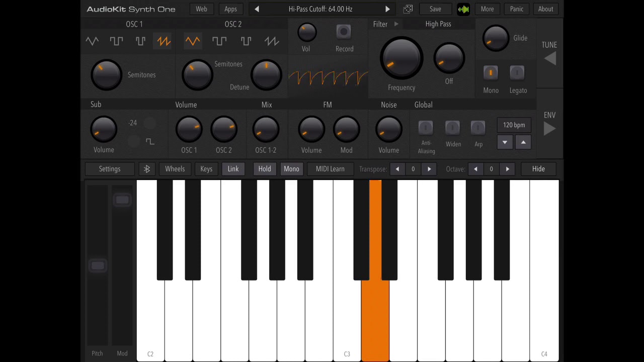Click the filter Frequency knob
644x362 pixels.
pyautogui.click(x=401, y=58)
